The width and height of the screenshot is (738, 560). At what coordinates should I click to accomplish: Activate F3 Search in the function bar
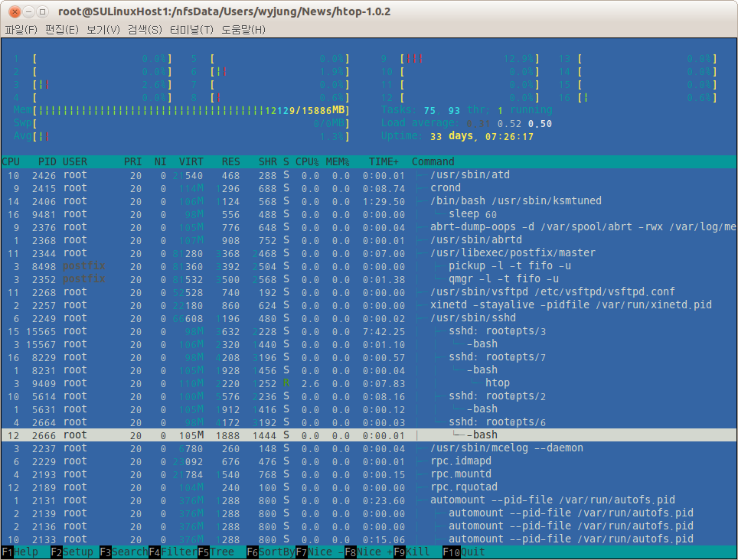point(124,552)
